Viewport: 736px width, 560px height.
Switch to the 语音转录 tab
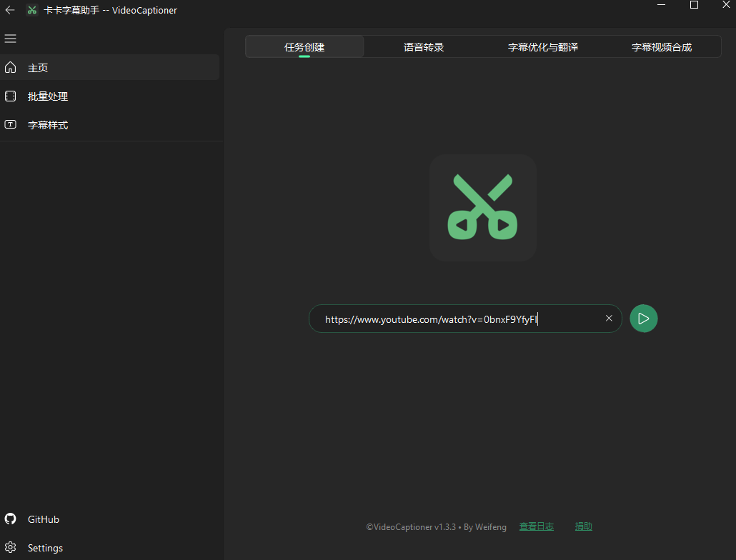[424, 47]
